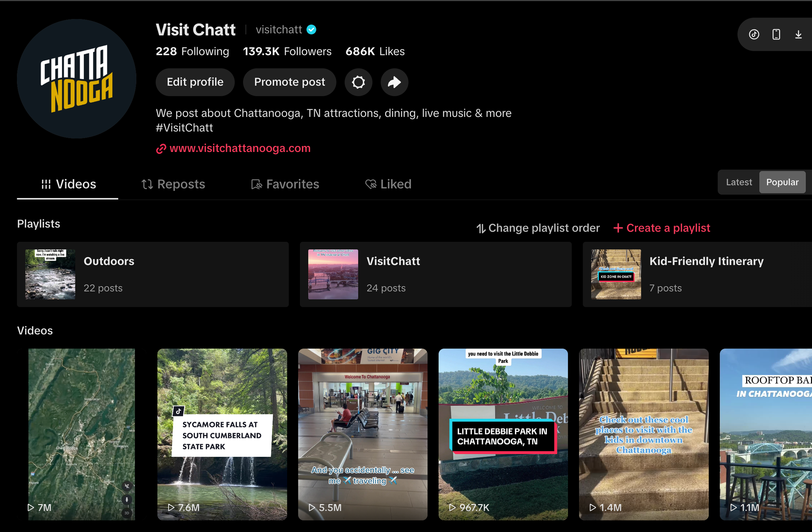Click the Change playlist order sort icon
The image size is (812, 532).
[x=481, y=228]
